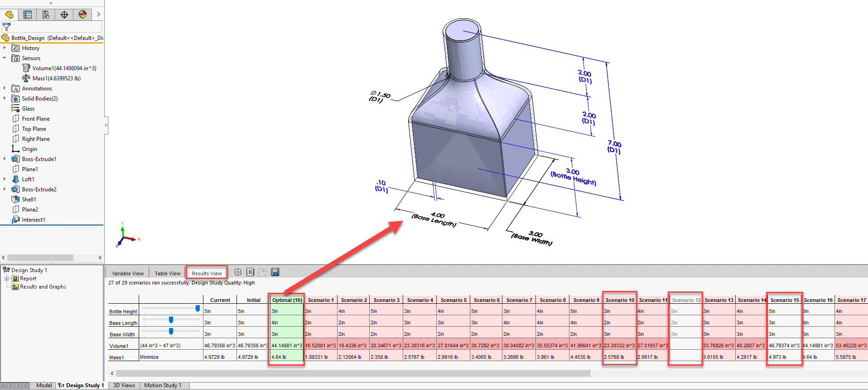Select the Boss-Extrude2 feature
868x390 pixels.
[39, 189]
